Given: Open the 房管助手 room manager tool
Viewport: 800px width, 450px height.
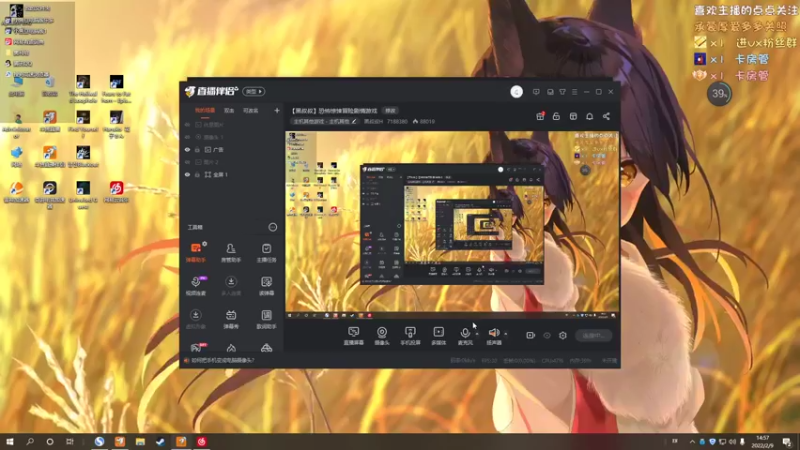Looking at the screenshot, I should click(x=231, y=253).
